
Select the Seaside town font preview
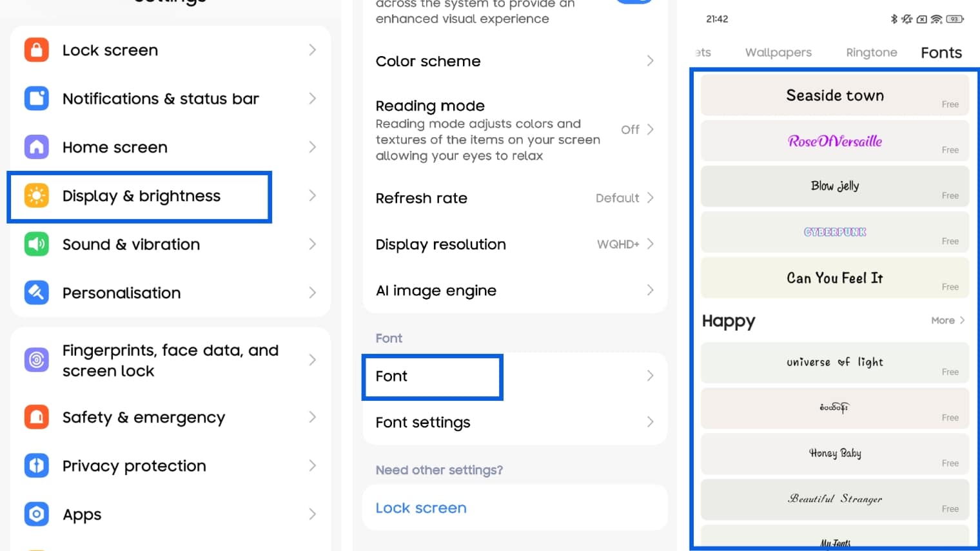[834, 95]
